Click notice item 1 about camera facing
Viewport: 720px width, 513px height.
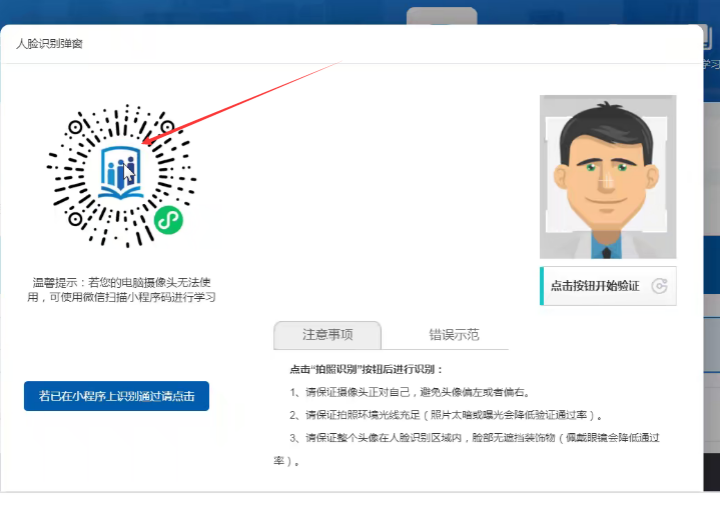coord(411,392)
